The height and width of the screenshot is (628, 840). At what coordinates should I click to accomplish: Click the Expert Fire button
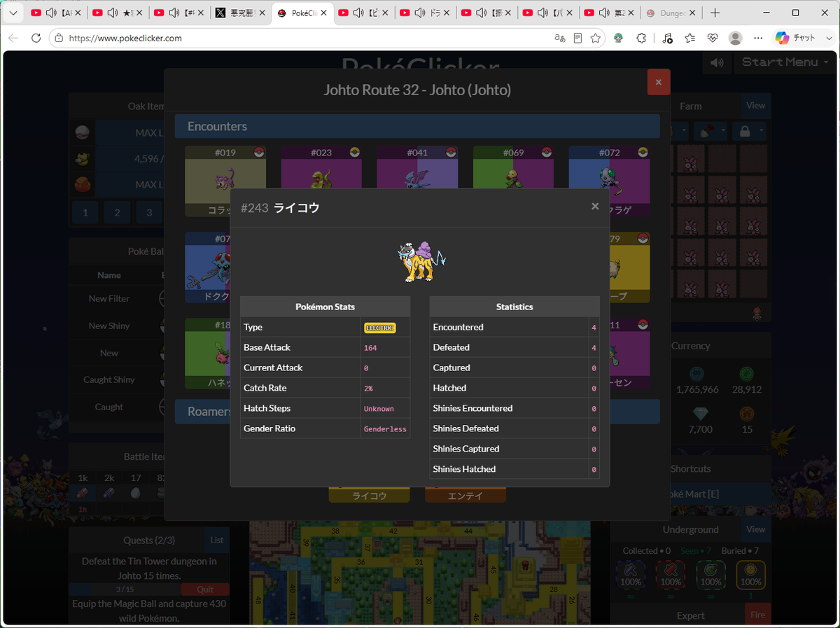(759, 615)
